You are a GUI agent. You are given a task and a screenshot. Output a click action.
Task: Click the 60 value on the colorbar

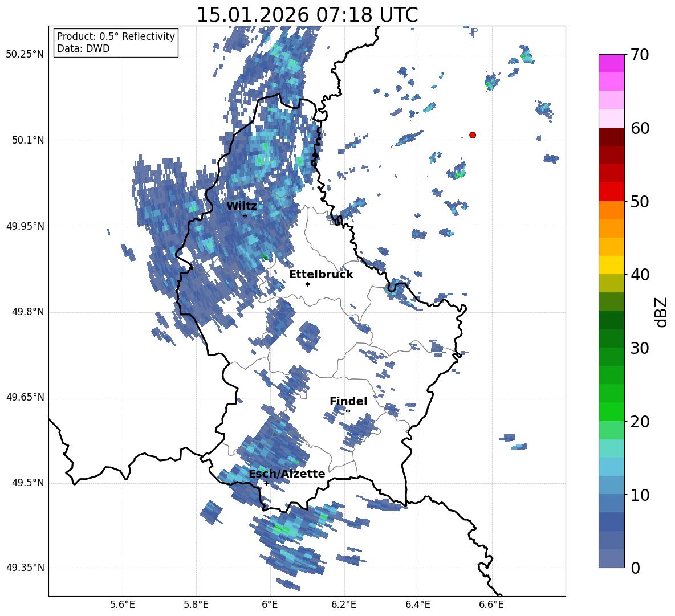click(640, 128)
